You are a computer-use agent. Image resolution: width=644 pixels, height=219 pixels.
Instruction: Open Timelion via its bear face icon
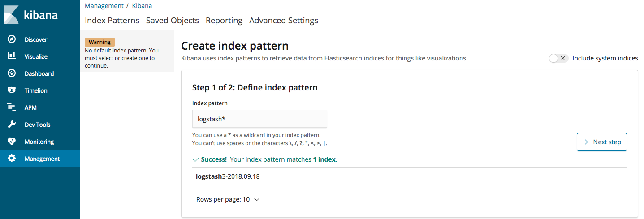pos(12,90)
